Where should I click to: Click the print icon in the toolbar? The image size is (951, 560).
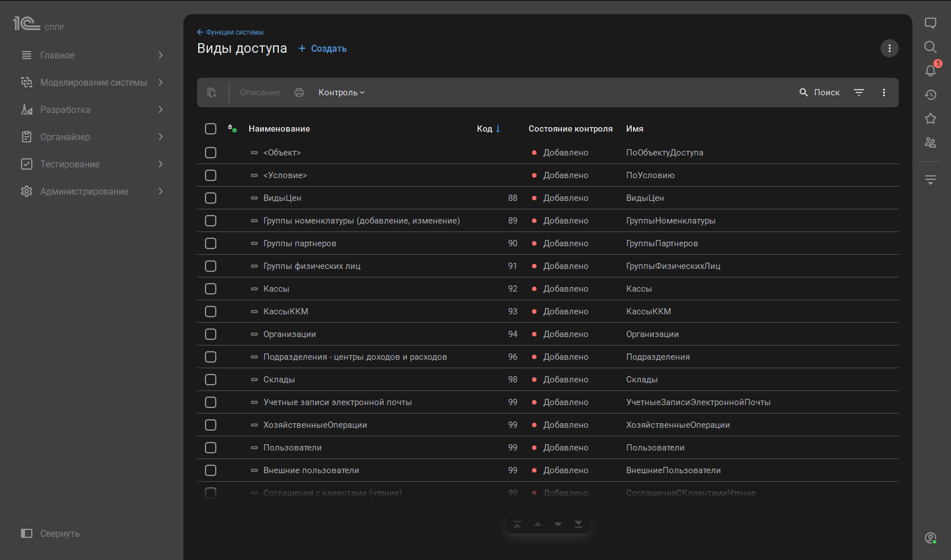point(299,92)
